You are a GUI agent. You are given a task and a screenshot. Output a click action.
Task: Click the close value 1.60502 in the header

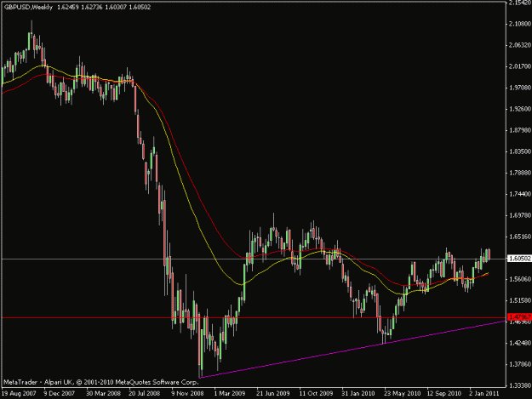[x=140, y=7]
